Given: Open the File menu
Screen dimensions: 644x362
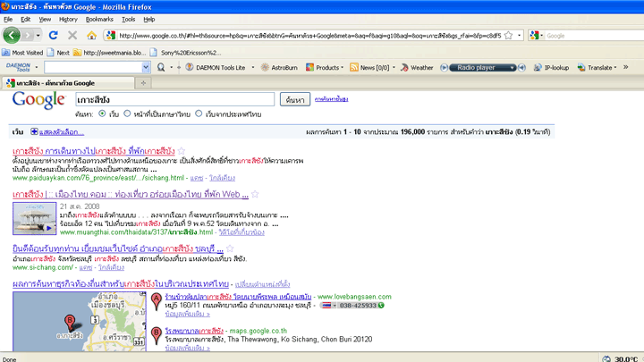Looking at the screenshot, I should [8, 20].
